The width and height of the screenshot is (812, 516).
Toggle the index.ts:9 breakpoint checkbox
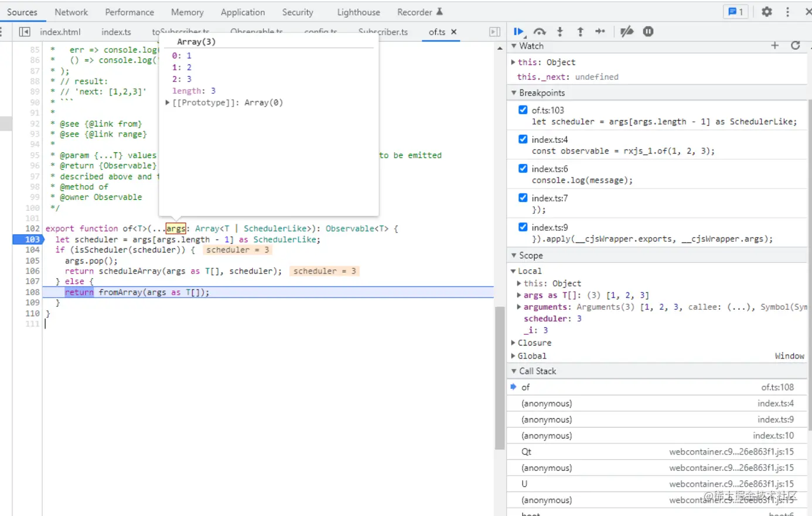point(523,227)
